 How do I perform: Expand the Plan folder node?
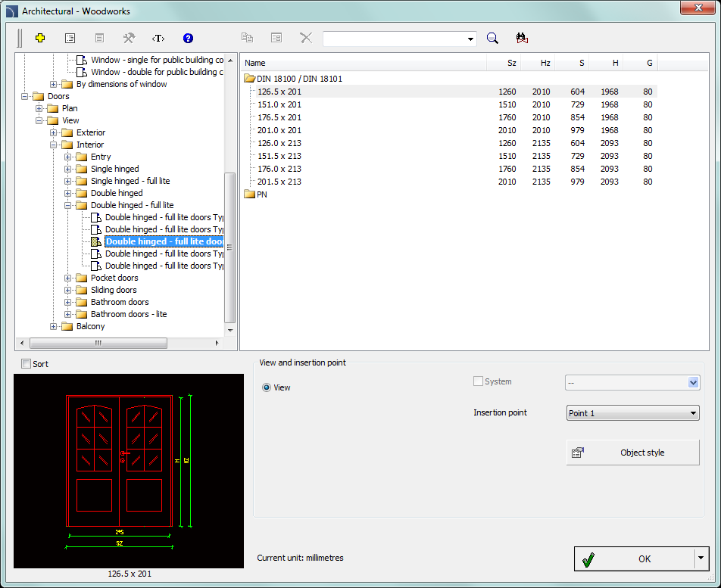point(39,108)
